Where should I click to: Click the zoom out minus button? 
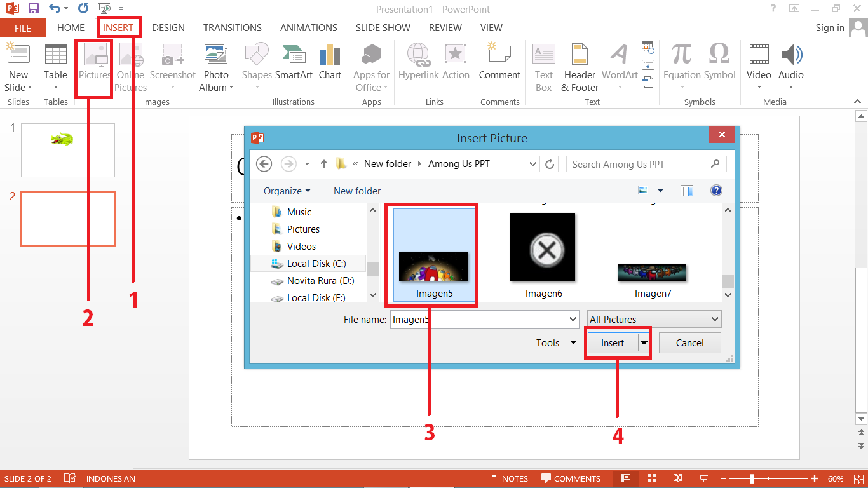(722, 478)
